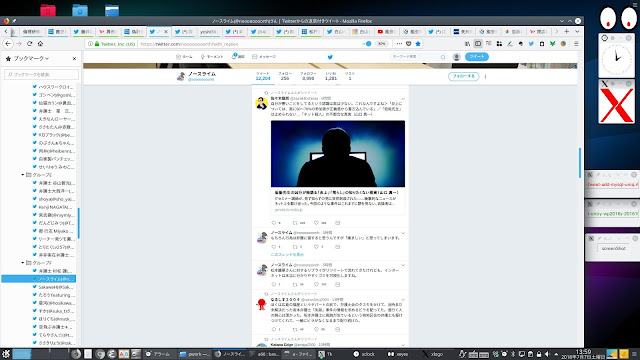Click the Twitter bird logo in page header
The height and width of the screenshot is (360, 640).
[330, 57]
